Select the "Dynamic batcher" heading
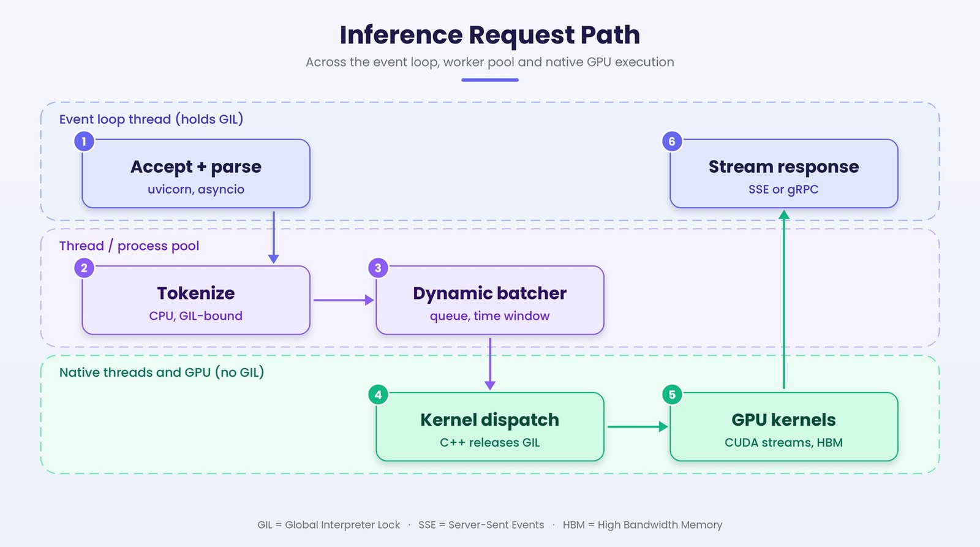This screenshot has width=980, height=547. (x=490, y=293)
